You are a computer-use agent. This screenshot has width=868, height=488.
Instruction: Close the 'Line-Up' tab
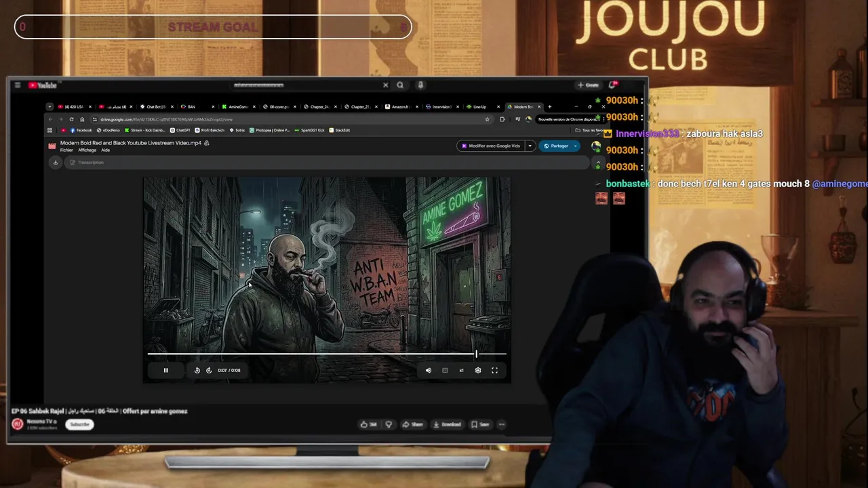[498, 106]
